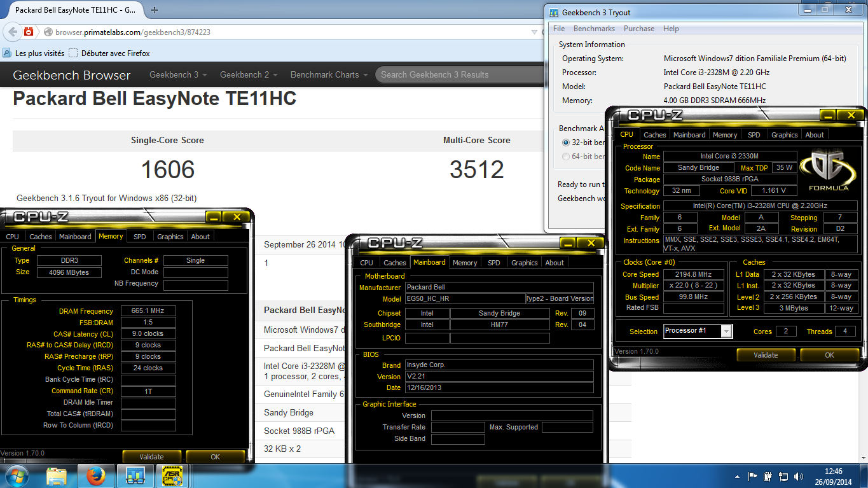Viewport: 868px width, 488px height.
Task: Open the Windows Start menu
Action: pyautogui.click(x=17, y=475)
